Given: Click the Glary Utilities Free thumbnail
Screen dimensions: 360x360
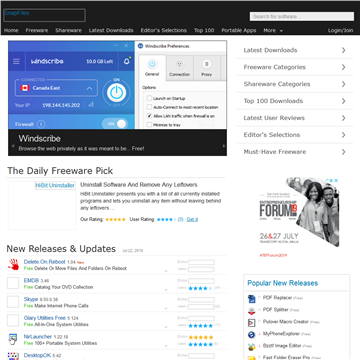Looking at the screenshot, I should point(13,320).
